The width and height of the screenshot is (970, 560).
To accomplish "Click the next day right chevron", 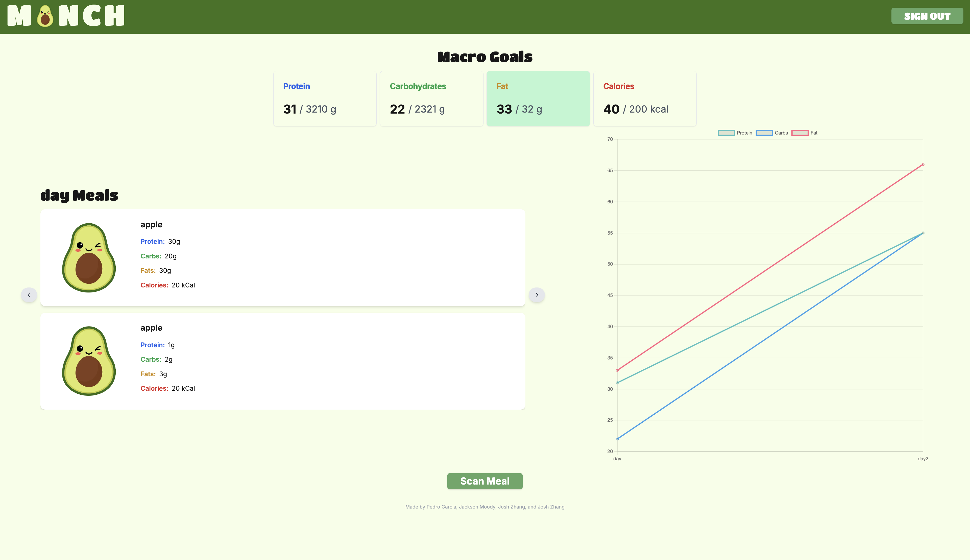I will (537, 295).
